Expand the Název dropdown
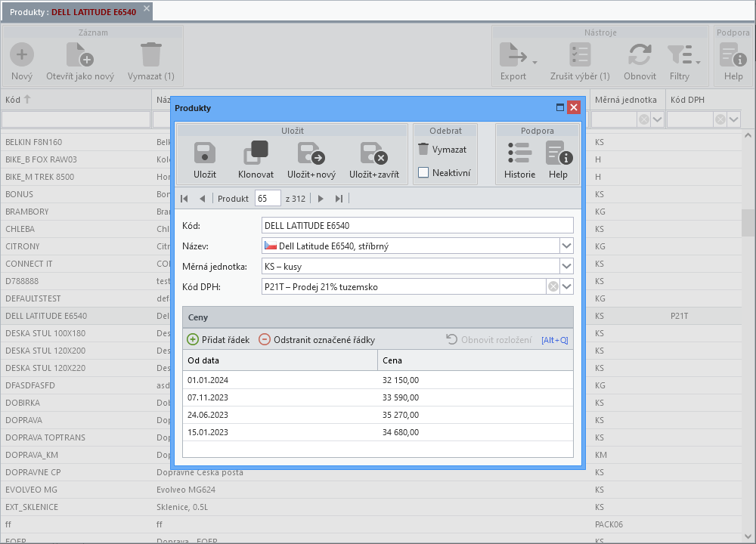 [x=566, y=246]
